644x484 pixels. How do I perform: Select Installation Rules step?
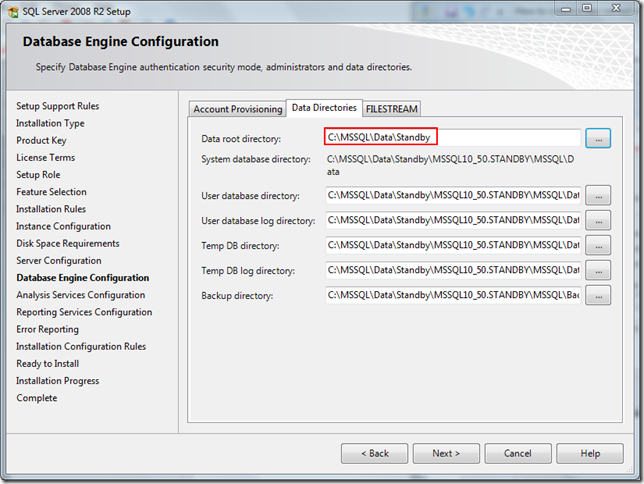51,209
